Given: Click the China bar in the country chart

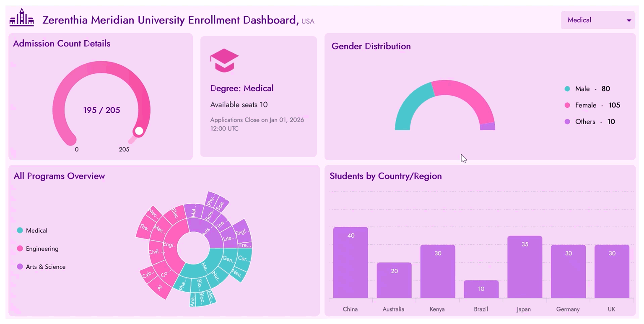Looking at the screenshot, I should [x=350, y=262].
